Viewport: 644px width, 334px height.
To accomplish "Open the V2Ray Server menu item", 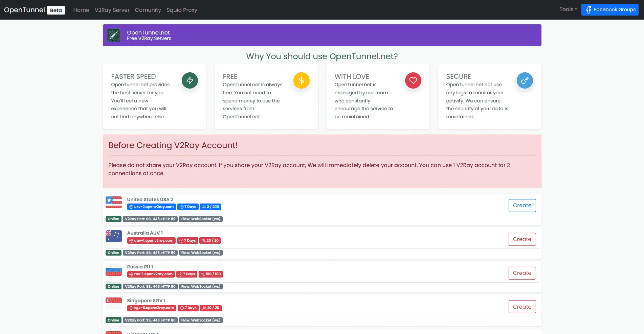I will [112, 10].
